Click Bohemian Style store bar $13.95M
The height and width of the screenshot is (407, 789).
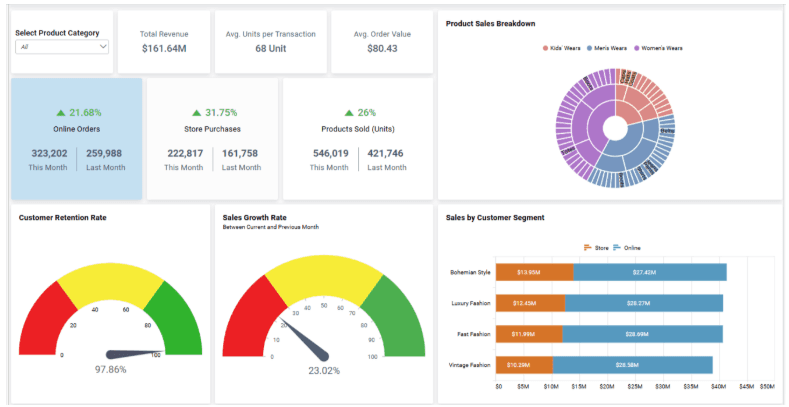click(x=534, y=272)
